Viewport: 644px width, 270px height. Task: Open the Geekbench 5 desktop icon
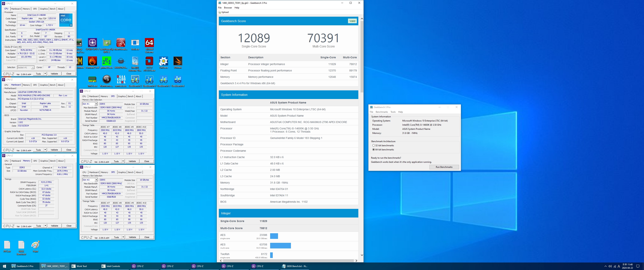(163, 81)
